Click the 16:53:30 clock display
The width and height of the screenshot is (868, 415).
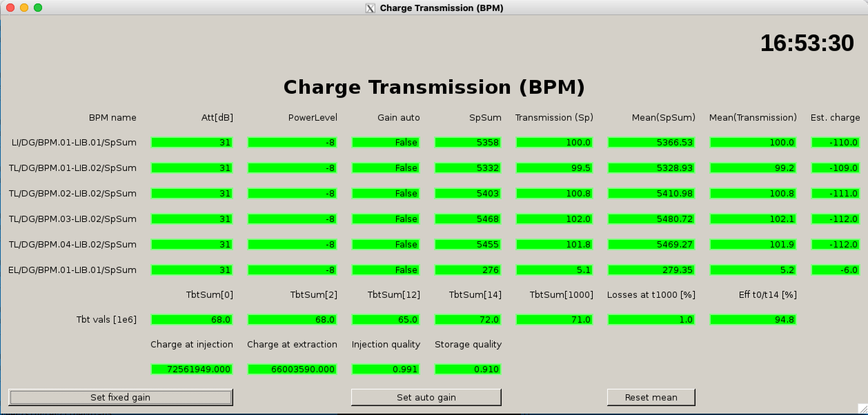(807, 43)
